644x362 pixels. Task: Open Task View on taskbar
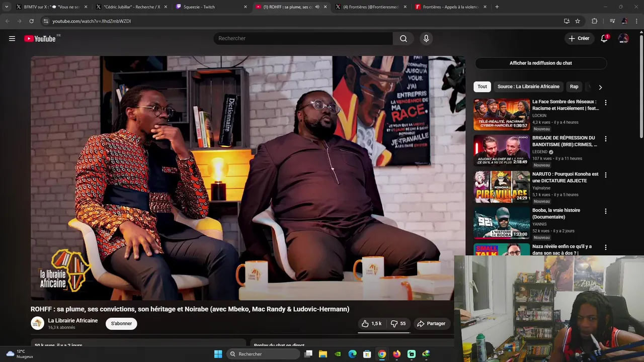click(308, 354)
